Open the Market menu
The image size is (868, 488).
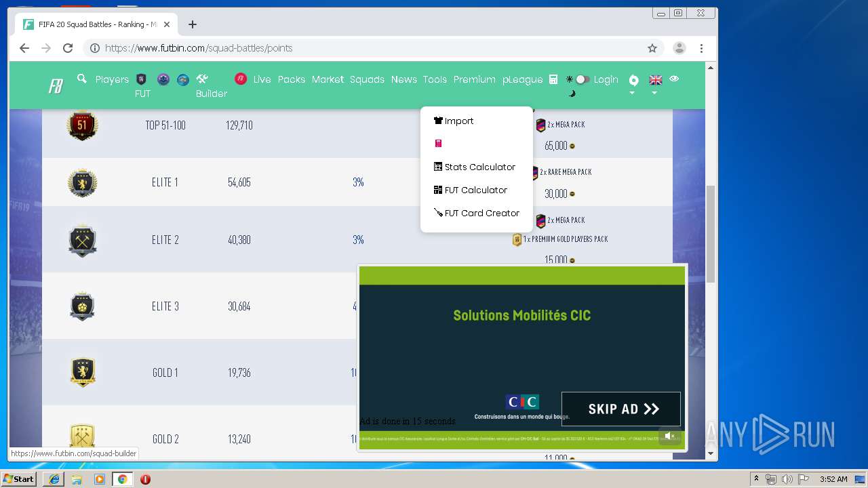click(328, 79)
